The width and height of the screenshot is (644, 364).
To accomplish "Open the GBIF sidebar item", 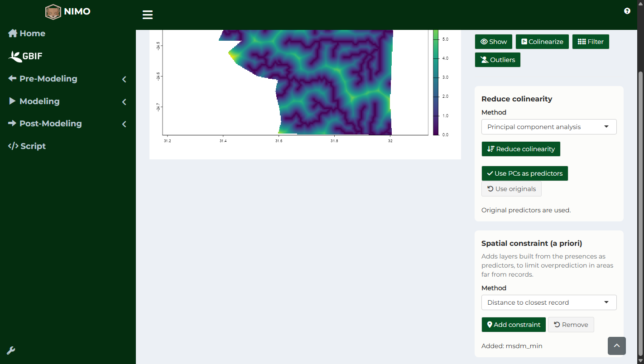I will 26,56.
